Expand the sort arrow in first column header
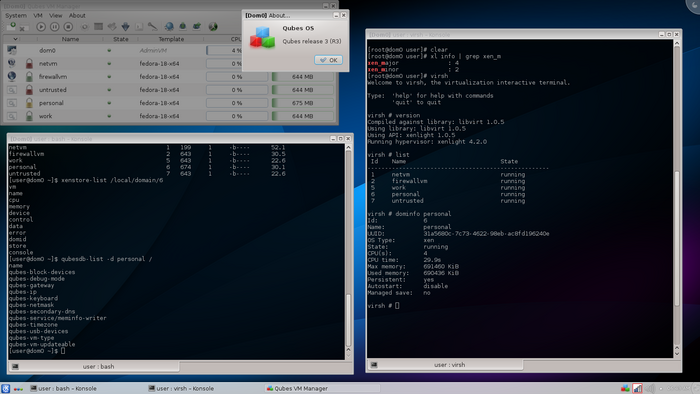This screenshot has height=394, width=700. 15,39
